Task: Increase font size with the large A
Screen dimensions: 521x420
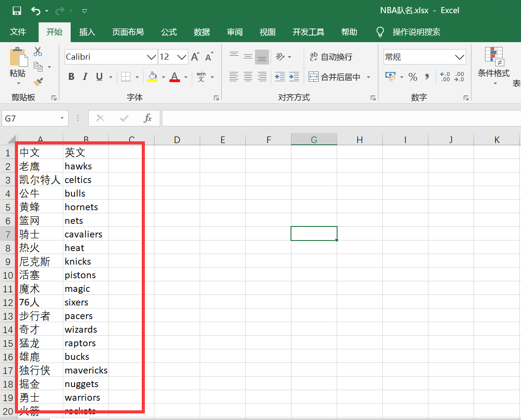Action: click(195, 57)
